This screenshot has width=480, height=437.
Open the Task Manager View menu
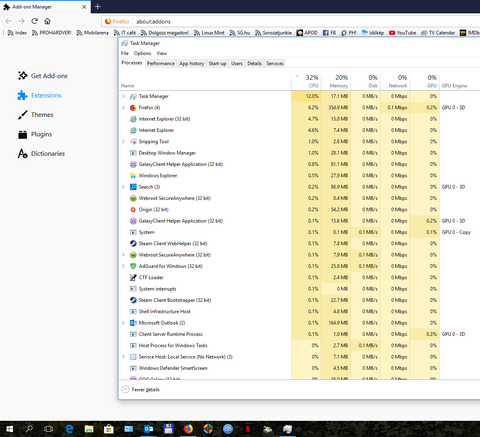point(162,53)
